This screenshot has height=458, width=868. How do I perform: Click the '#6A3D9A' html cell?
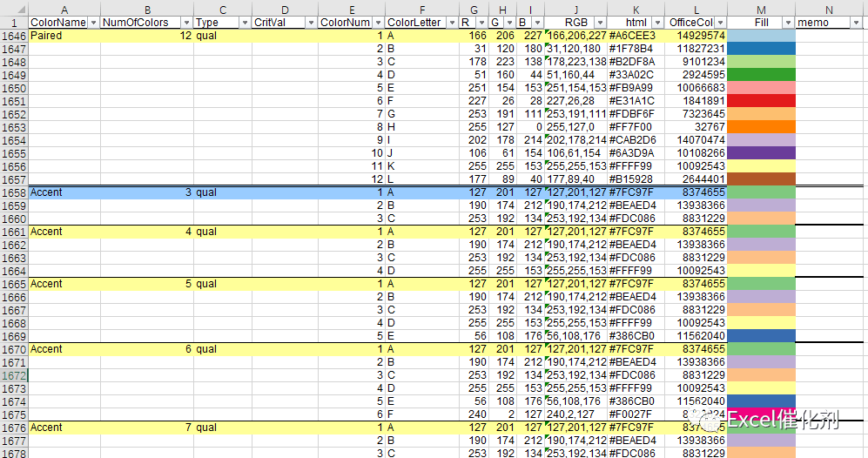tap(636, 153)
